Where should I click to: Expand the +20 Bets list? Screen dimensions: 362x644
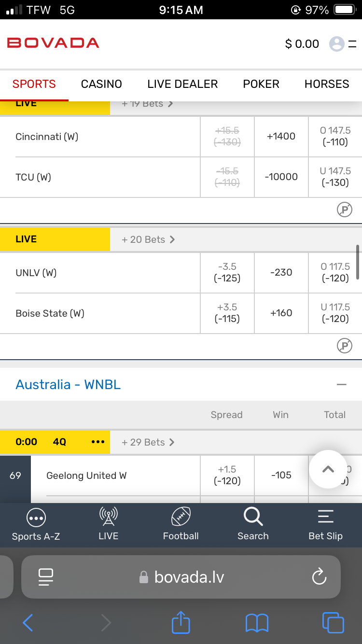(148, 239)
